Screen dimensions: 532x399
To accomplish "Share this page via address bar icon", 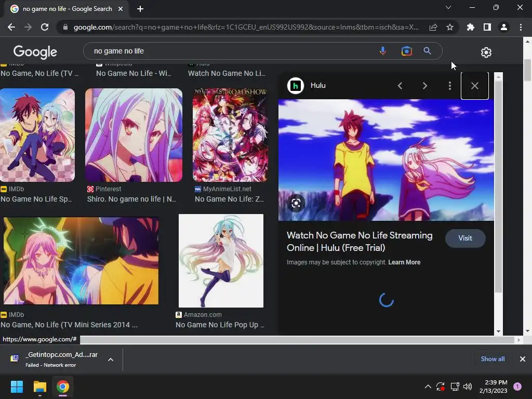I will pos(433,27).
